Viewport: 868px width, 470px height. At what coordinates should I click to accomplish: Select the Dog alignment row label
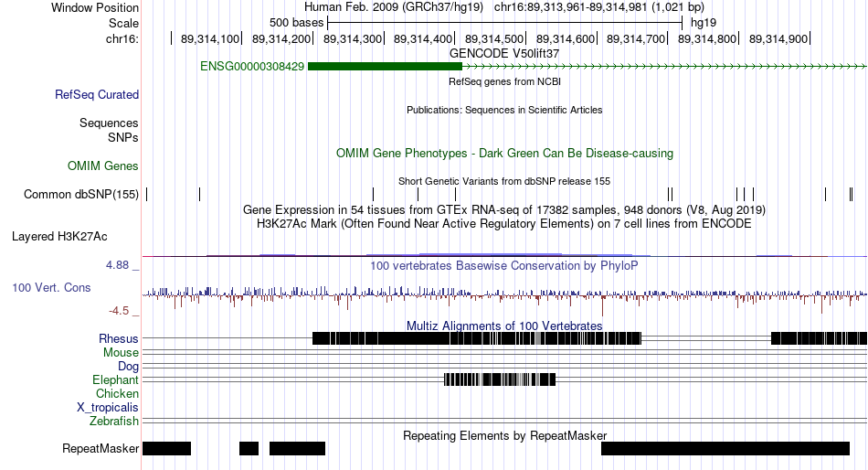tap(129, 367)
